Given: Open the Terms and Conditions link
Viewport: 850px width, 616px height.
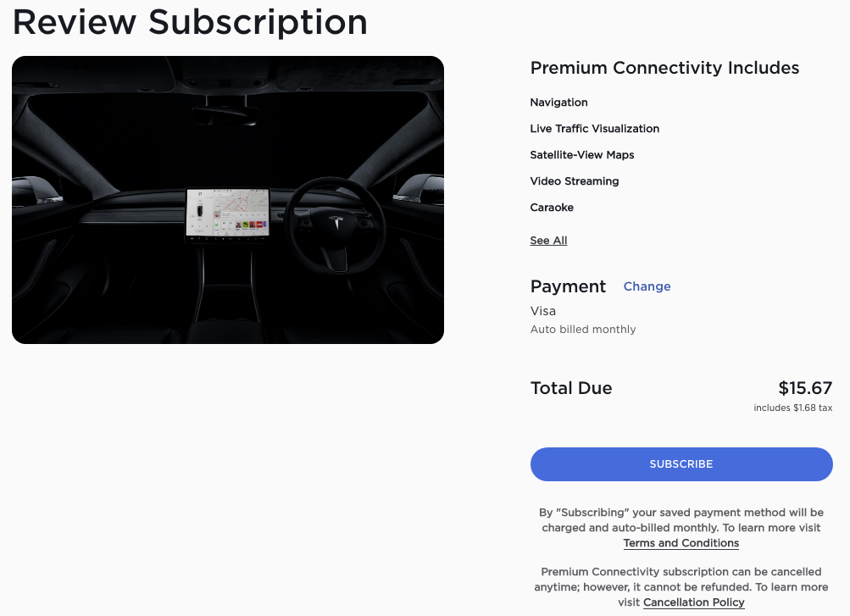Looking at the screenshot, I should [681, 543].
